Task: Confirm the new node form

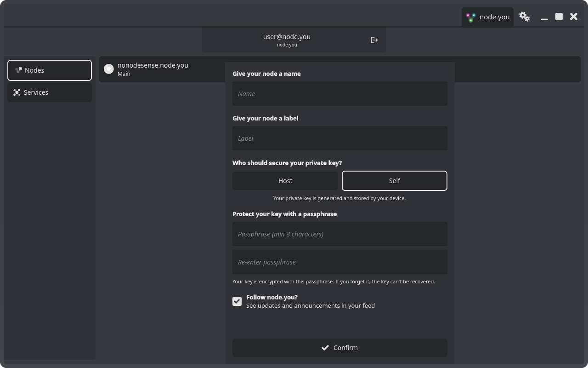Action: pos(340,348)
